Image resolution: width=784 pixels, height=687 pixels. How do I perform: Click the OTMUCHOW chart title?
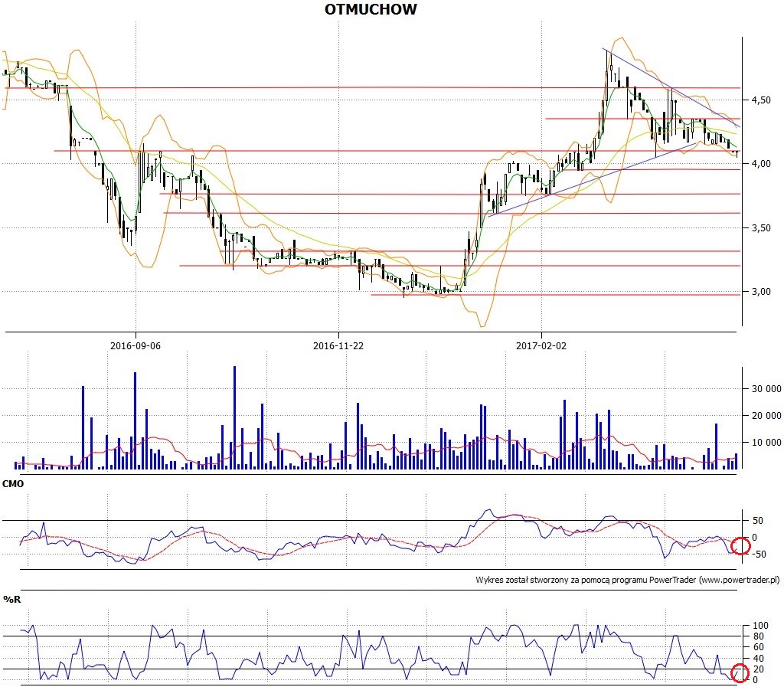pyautogui.click(x=371, y=9)
